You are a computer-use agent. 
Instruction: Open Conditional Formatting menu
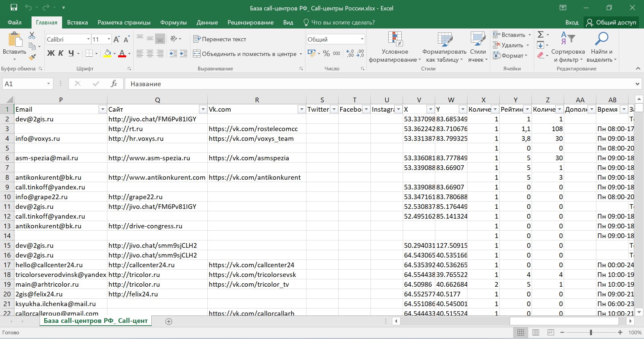[395, 47]
